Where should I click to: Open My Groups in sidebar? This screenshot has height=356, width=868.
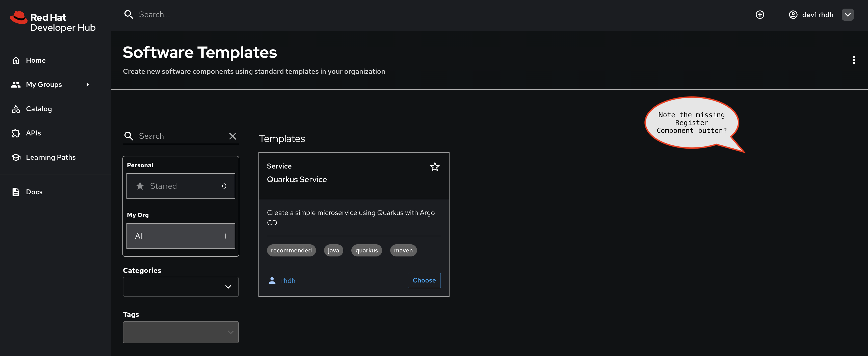pos(55,84)
